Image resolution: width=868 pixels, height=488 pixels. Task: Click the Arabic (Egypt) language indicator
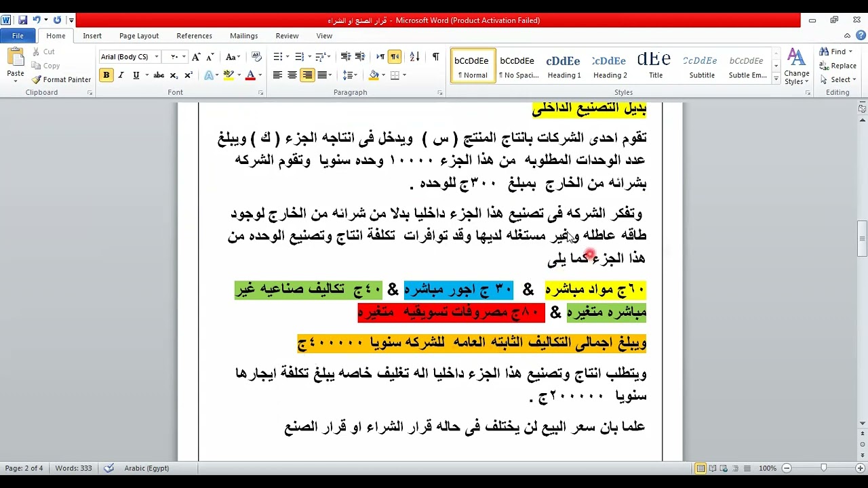(146, 468)
